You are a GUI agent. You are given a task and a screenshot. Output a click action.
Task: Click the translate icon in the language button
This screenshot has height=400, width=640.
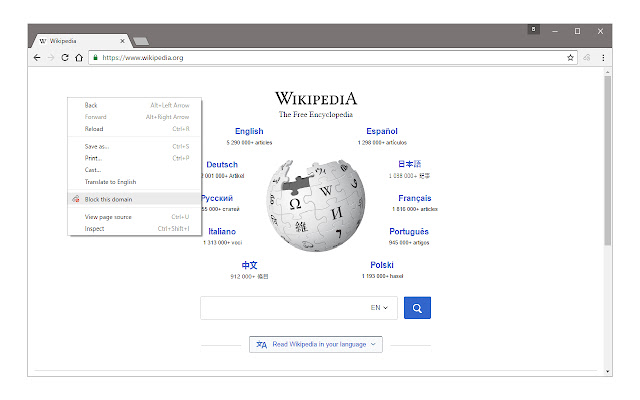pyautogui.click(x=262, y=344)
